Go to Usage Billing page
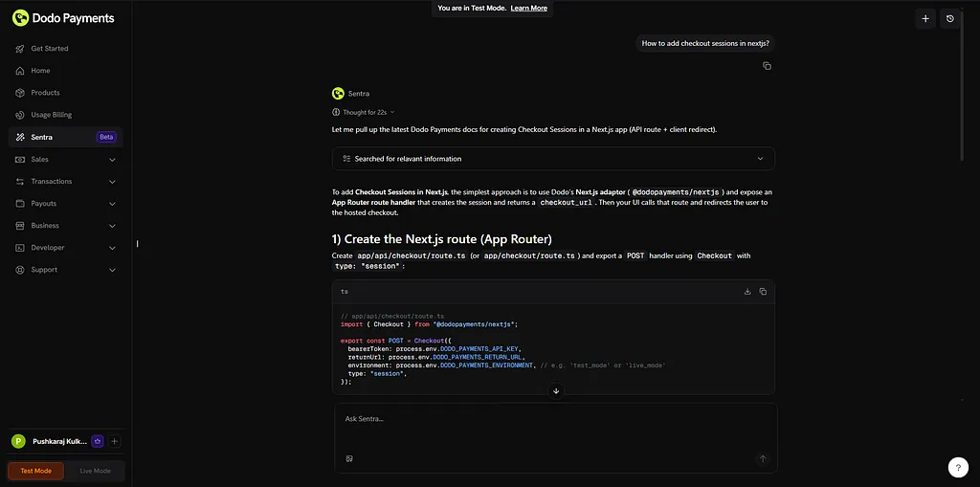Viewport: 980px width, 487px height. (51, 115)
